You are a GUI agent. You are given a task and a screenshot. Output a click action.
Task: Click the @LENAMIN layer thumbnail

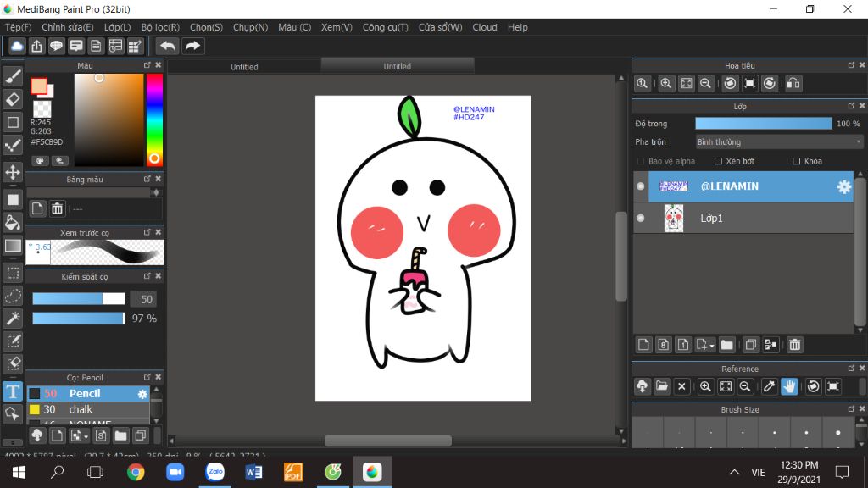(x=674, y=186)
